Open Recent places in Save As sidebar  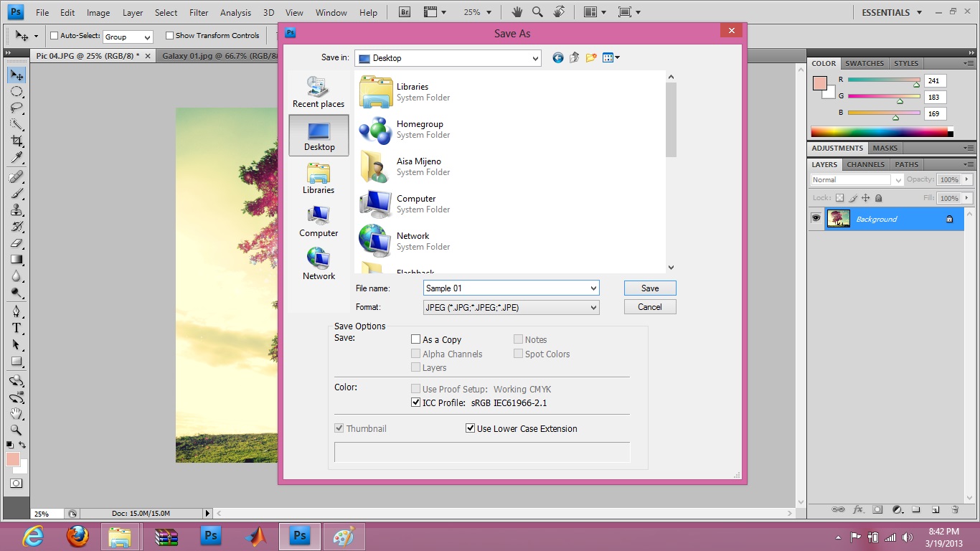pos(319,92)
